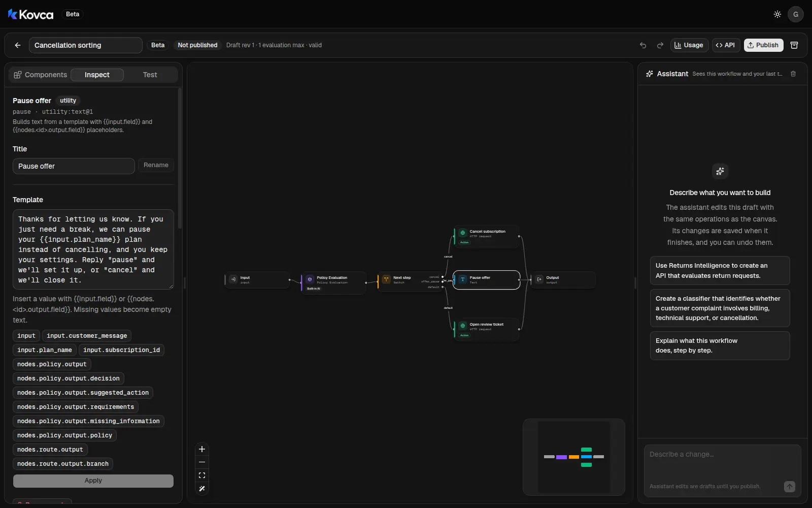
Task: Select the Inspect tab
Action: click(x=97, y=75)
